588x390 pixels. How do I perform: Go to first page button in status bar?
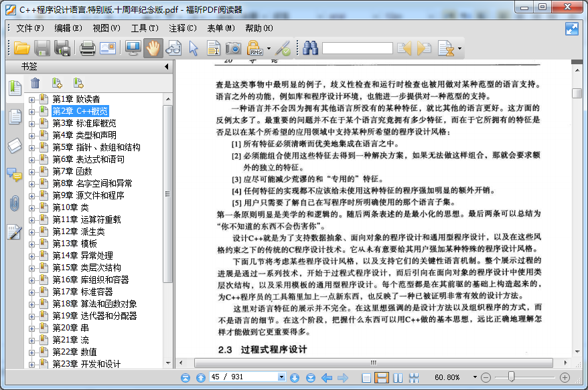186,378
